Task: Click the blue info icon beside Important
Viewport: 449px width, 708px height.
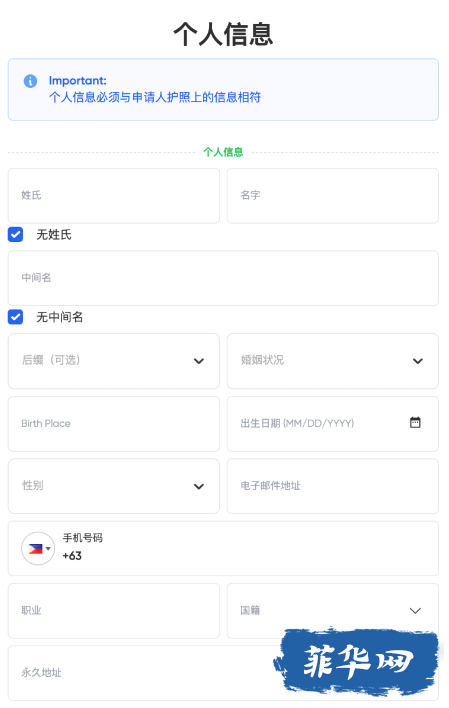Action: (30, 81)
